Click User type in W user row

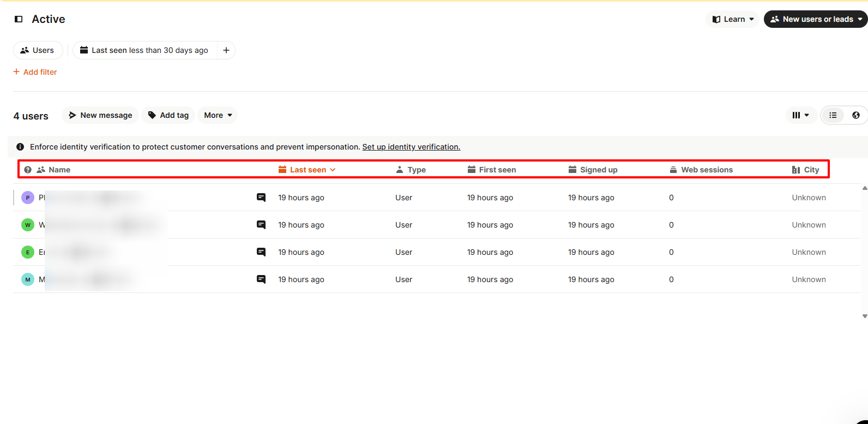tap(403, 225)
